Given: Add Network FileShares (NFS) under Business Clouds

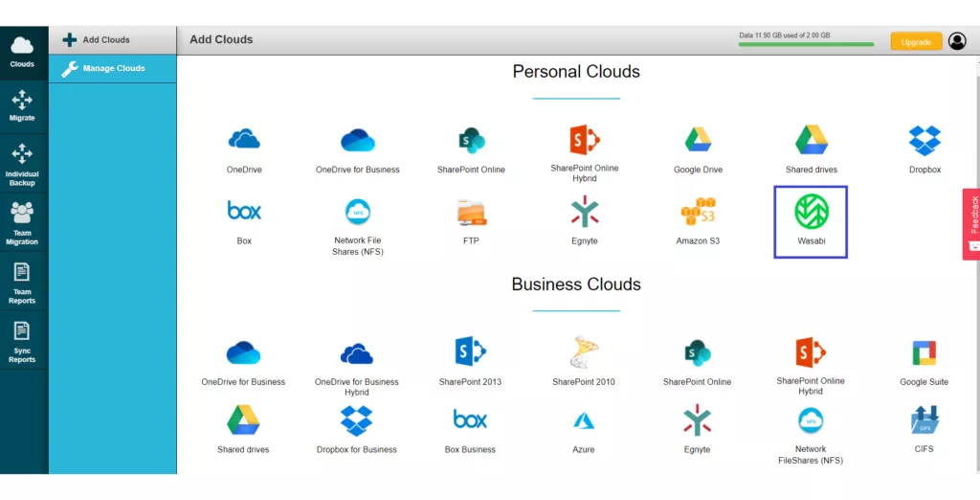Looking at the screenshot, I should click(x=811, y=435).
